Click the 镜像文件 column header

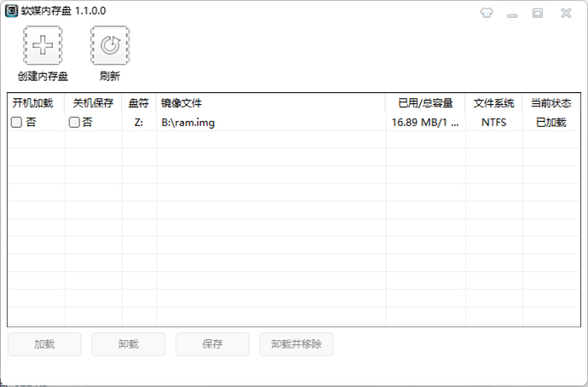click(181, 103)
